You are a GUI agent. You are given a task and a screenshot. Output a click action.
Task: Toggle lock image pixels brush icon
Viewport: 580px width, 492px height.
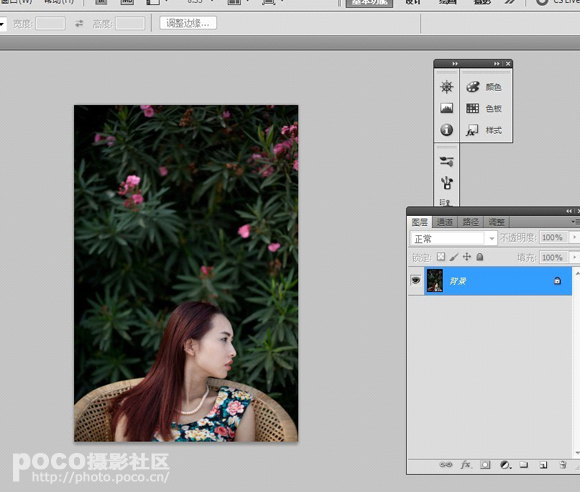(454, 257)
